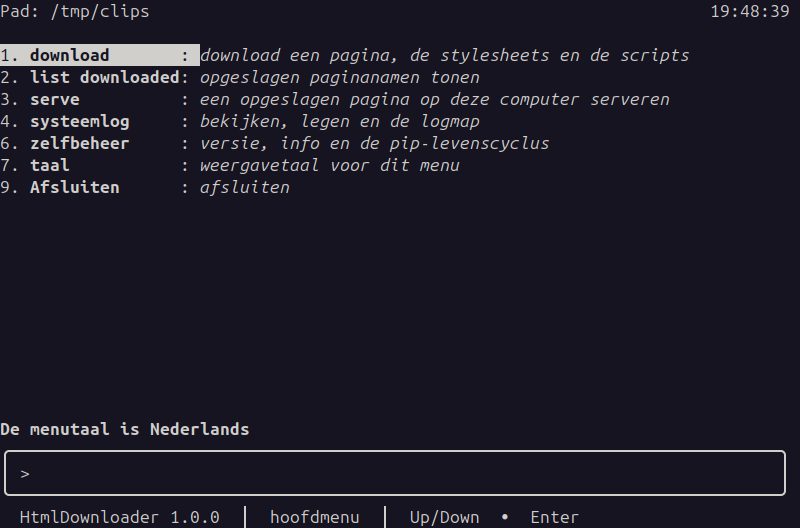Click the Up/Down key hint
This screenshot has height=528, width=800.
click(444, 517)
